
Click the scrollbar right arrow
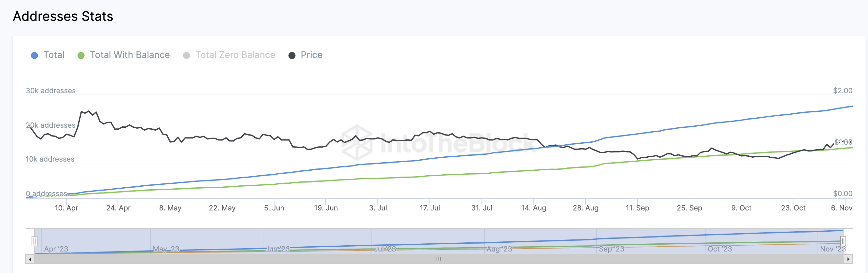848,259
